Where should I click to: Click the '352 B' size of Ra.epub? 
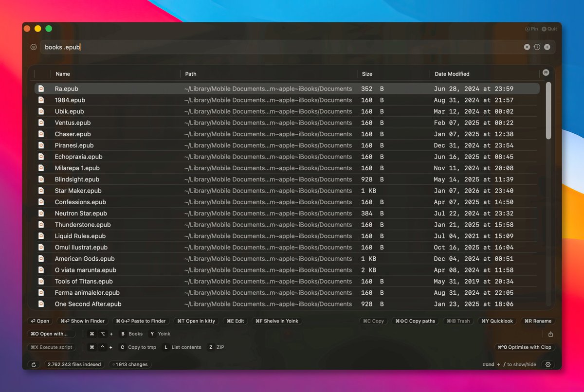(372, 89)
